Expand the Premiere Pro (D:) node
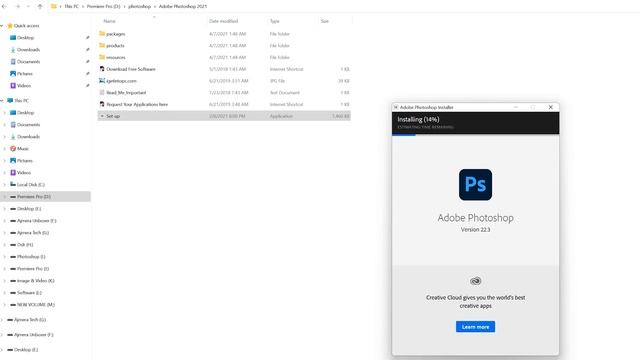640x360 pixels. click(5, 197)
